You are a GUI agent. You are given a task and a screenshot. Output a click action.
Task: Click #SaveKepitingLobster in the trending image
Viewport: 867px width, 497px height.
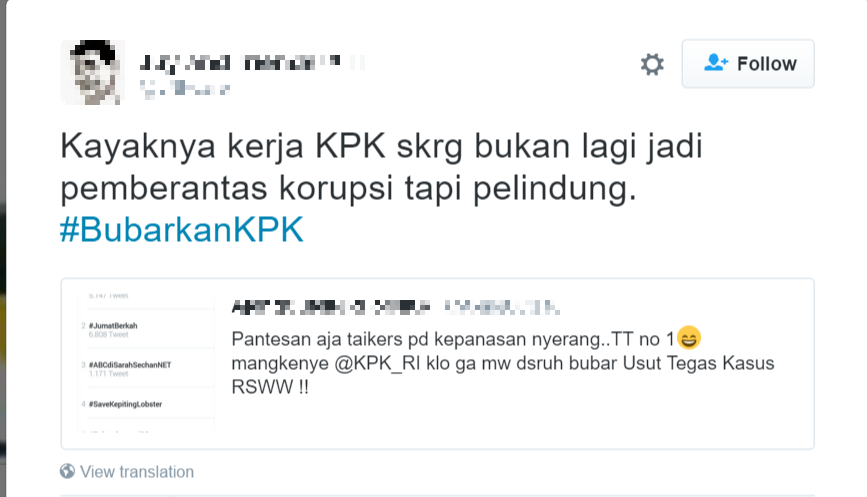[x=126, y=404]
